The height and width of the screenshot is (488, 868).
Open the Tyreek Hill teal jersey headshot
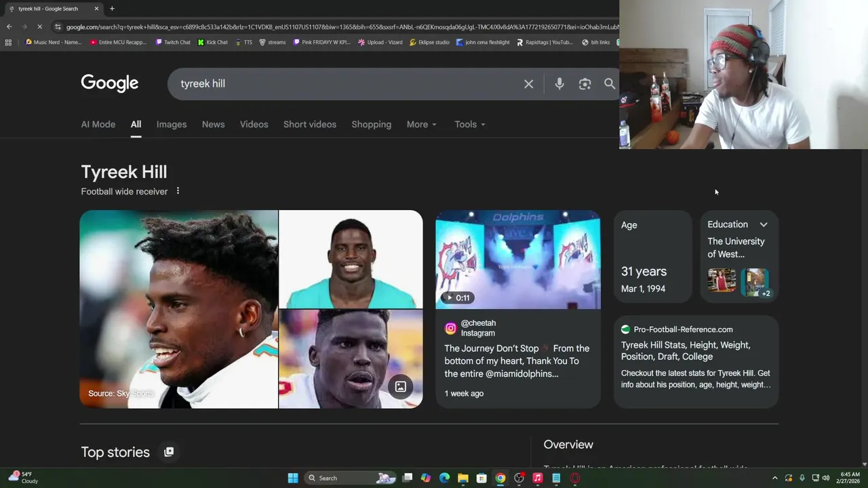click(351, 259)
